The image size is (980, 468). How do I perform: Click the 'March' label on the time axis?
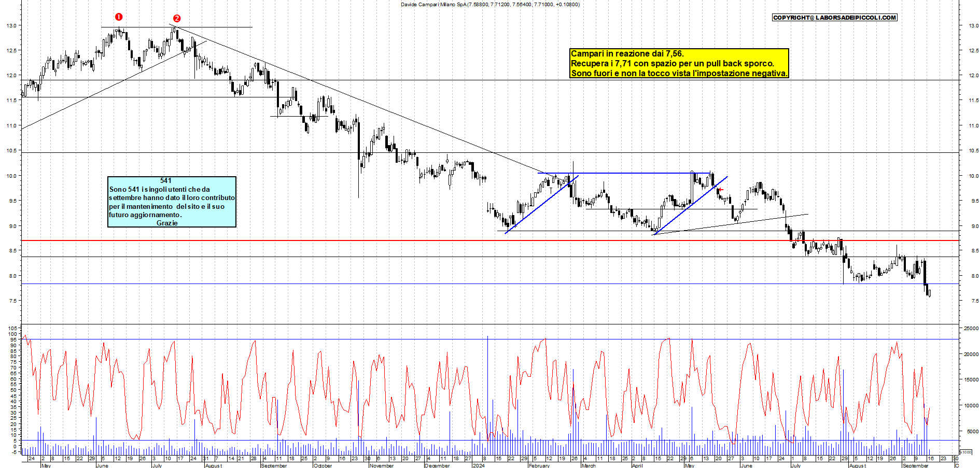(589, 465)
